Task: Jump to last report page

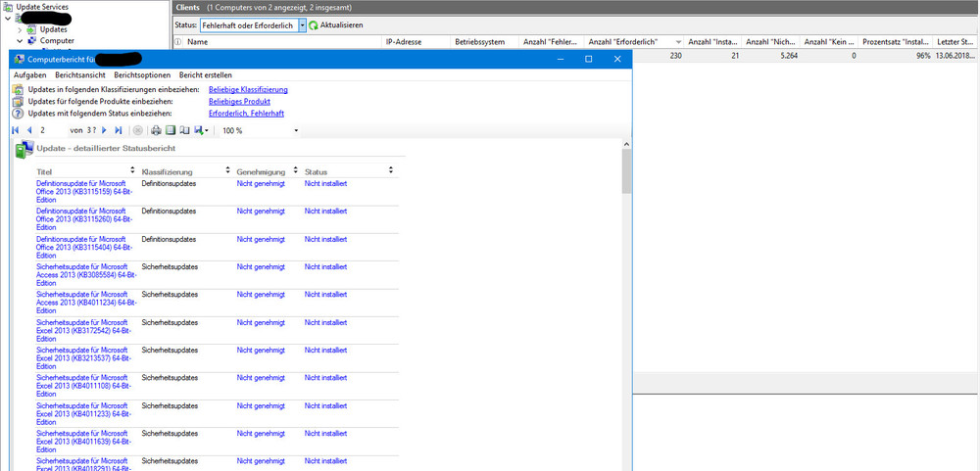Action: (119, 130)
